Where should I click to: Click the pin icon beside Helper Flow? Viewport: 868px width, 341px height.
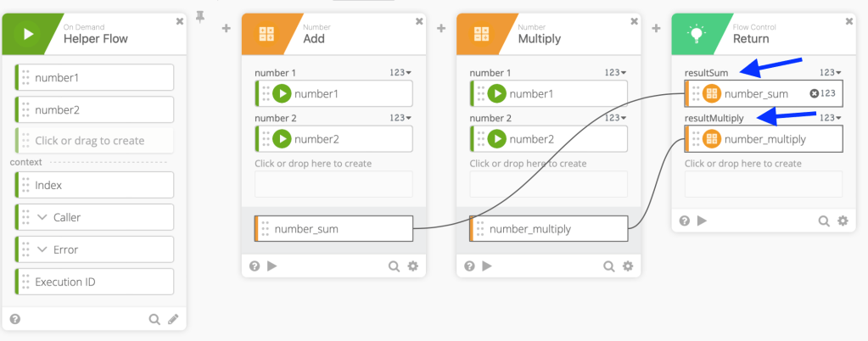tap(201, 16)
